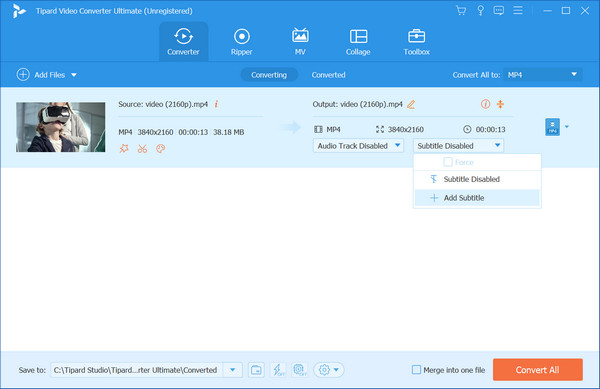The image size is (600, 389).
Task: Click the register key icon
Action: (480, 10)
